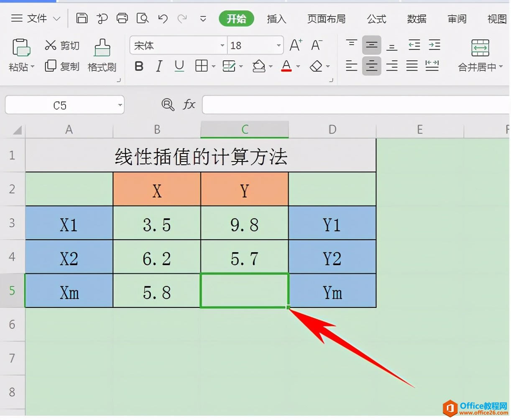Toggle horizontal center alignment

coord(372,66)
